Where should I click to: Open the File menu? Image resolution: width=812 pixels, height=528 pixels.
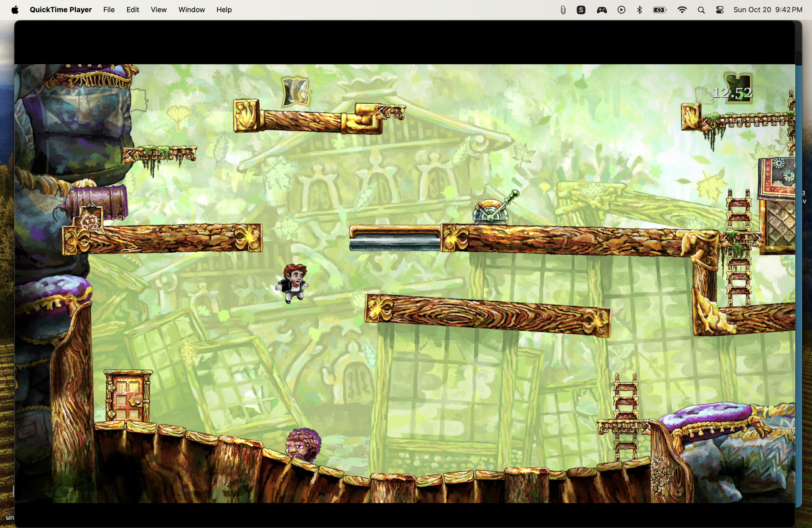pyautogui.click(x=109, y=10)
